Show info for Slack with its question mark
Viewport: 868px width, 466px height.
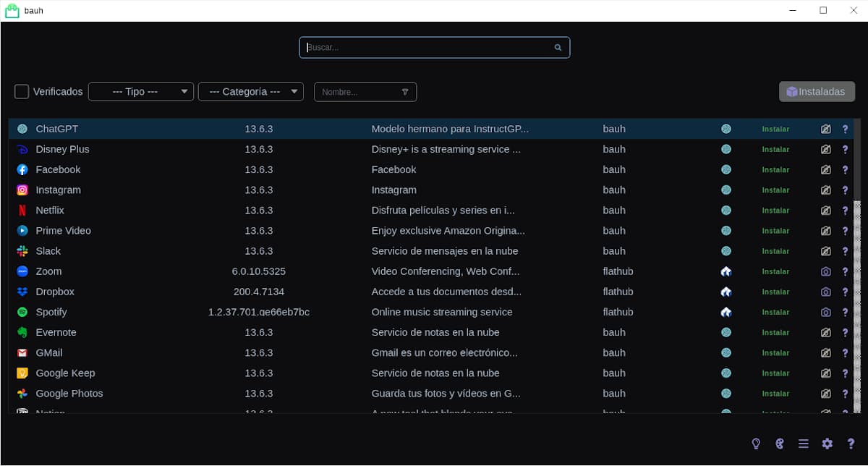(x=845, y=251)
